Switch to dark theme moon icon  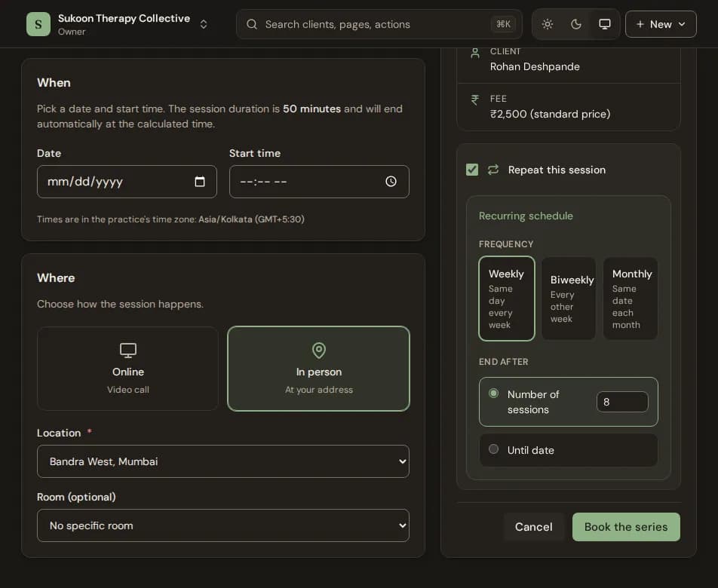coord(576,24)
